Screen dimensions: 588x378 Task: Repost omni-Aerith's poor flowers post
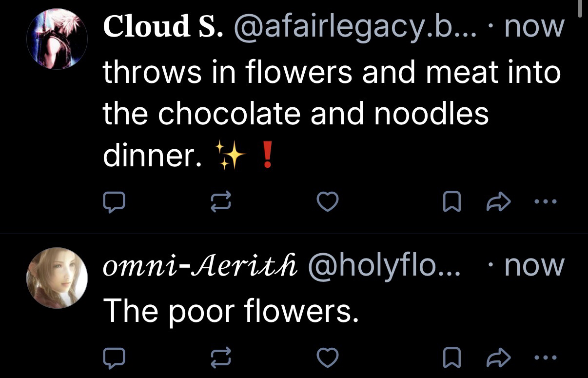(220, 358)
